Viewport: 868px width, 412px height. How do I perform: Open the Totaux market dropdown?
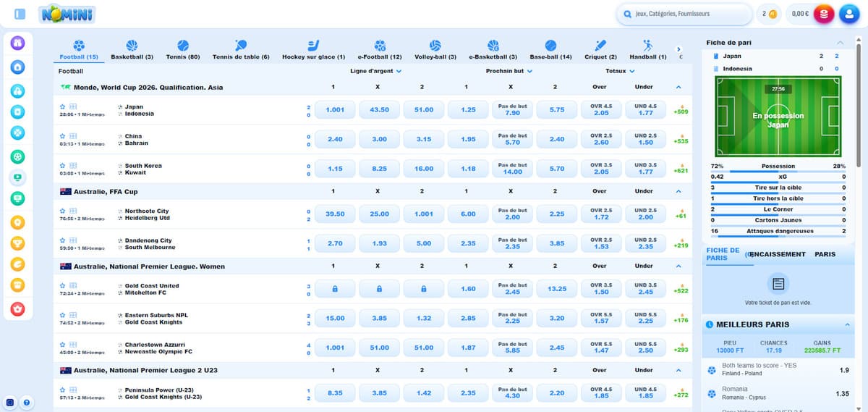coord(621,71)
